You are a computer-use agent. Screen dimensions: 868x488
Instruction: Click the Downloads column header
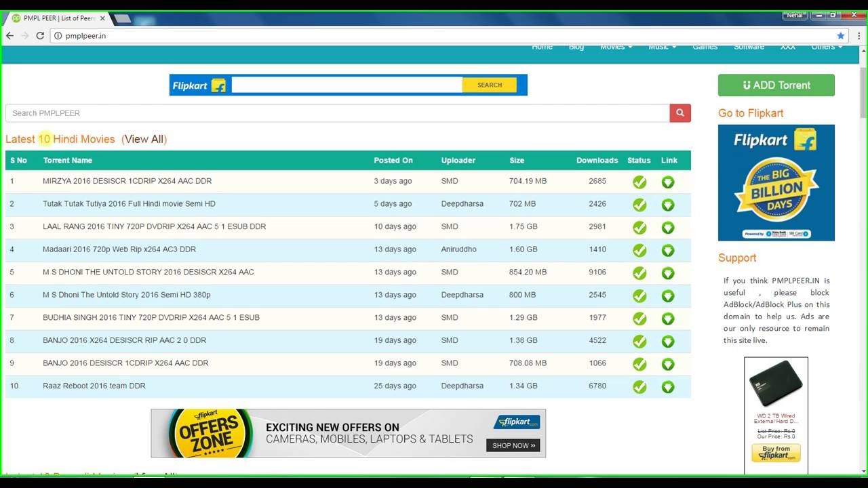[597, 161]
